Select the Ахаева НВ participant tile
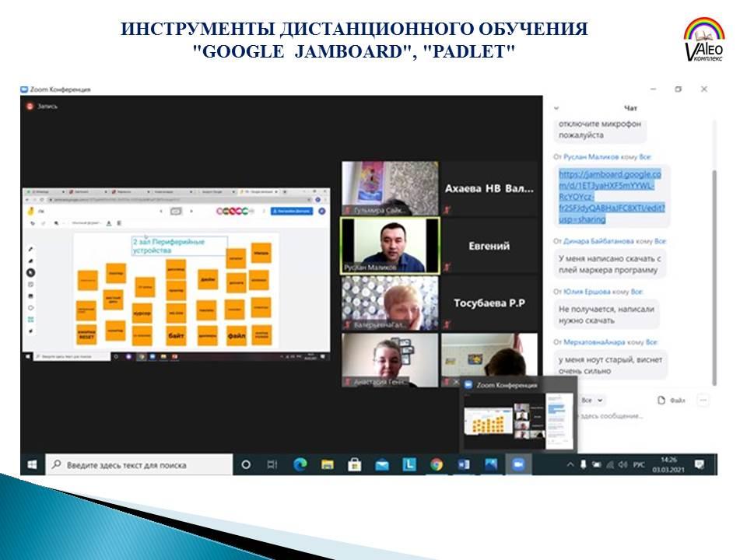Image resolution: width=747 pixels, height=560 pixels. [x=489, y=188]
